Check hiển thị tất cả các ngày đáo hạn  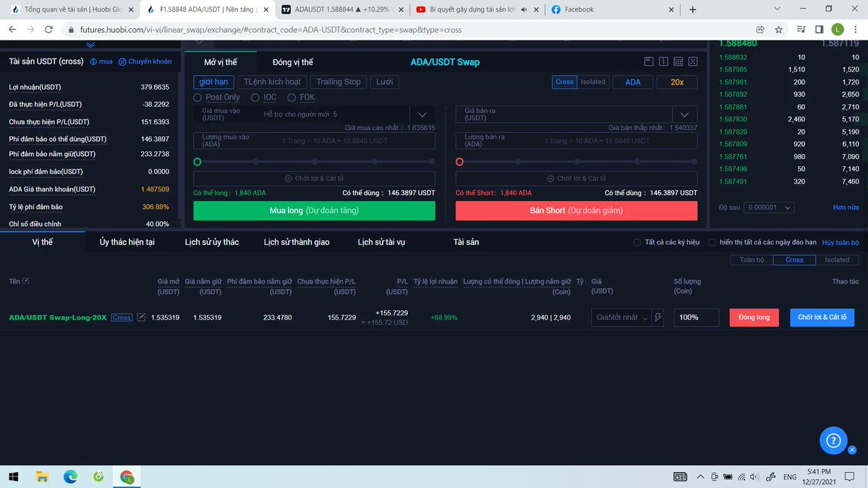point(712,242)
